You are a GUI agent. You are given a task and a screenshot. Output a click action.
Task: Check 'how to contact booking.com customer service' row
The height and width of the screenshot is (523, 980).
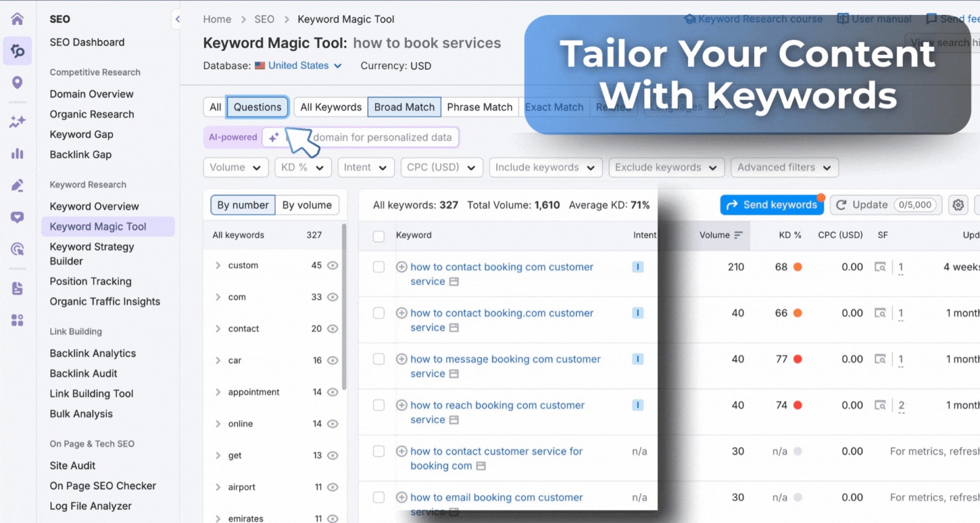click(379, 313)
